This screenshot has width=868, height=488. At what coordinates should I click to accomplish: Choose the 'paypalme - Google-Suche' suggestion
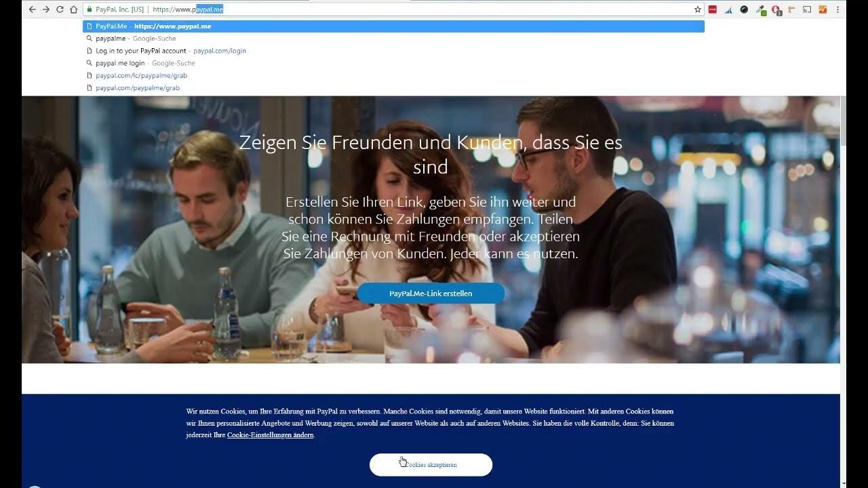(x=393, y=39)
